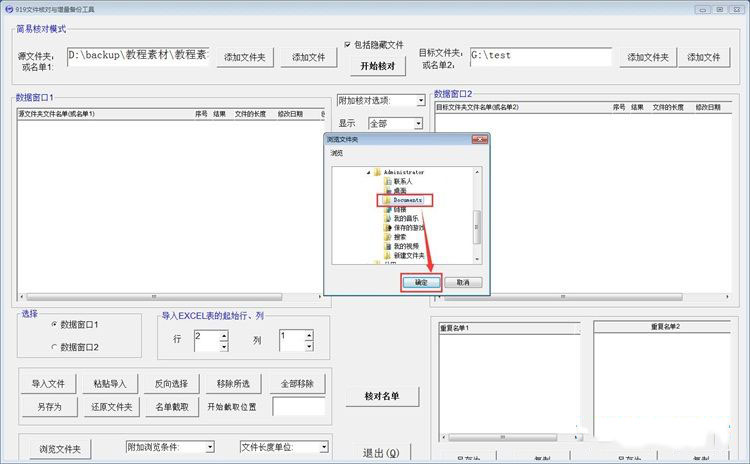Click 源文件夹文件名单 column header in 数据窗口1
This screenshot has height=464, width=750.
point(105,114)
